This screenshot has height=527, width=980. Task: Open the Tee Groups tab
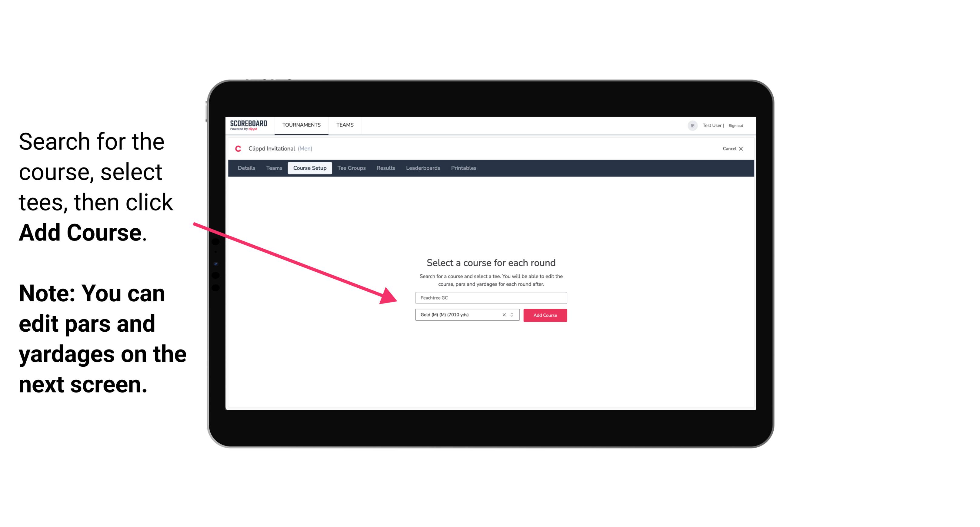(351, 168)
